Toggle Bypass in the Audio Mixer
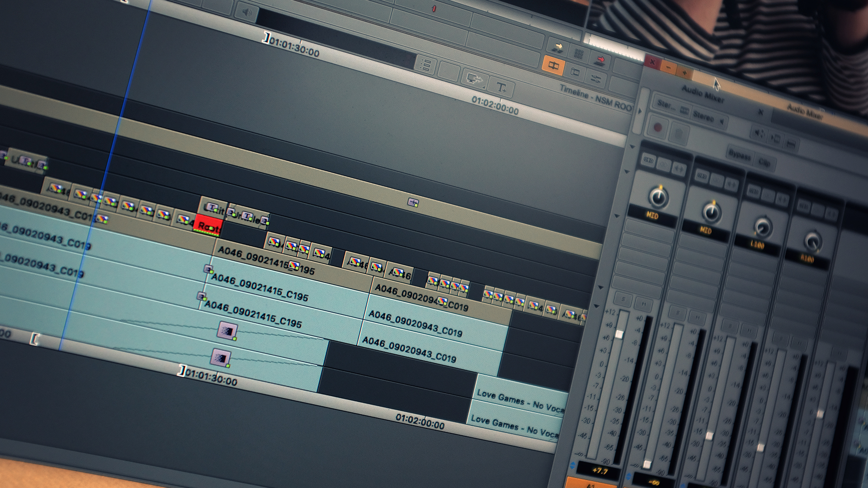The width and height of the screenshot is (868, 488). pyautogui.click(x=739, y=155)
